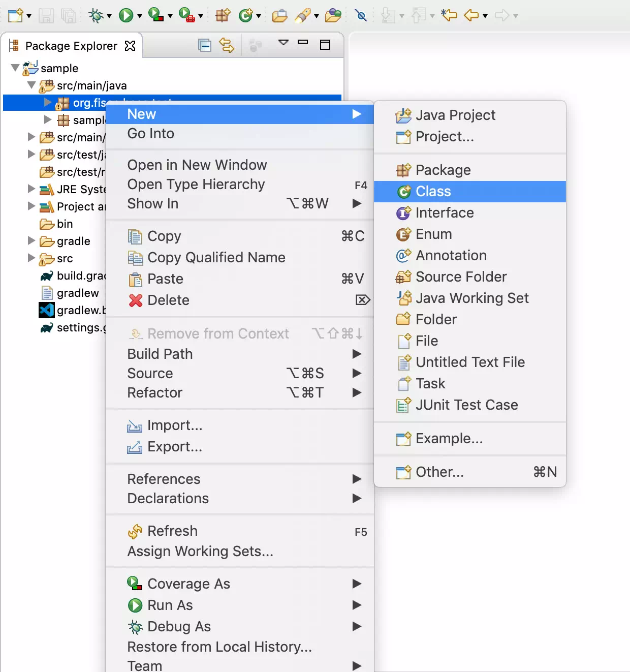Click Collapse All icon in Package Explorer

205,46
